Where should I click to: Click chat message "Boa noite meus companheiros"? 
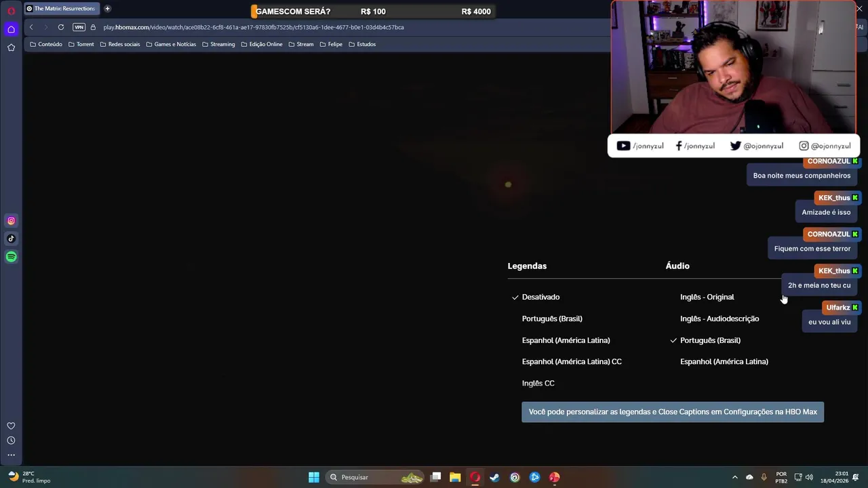802,176
